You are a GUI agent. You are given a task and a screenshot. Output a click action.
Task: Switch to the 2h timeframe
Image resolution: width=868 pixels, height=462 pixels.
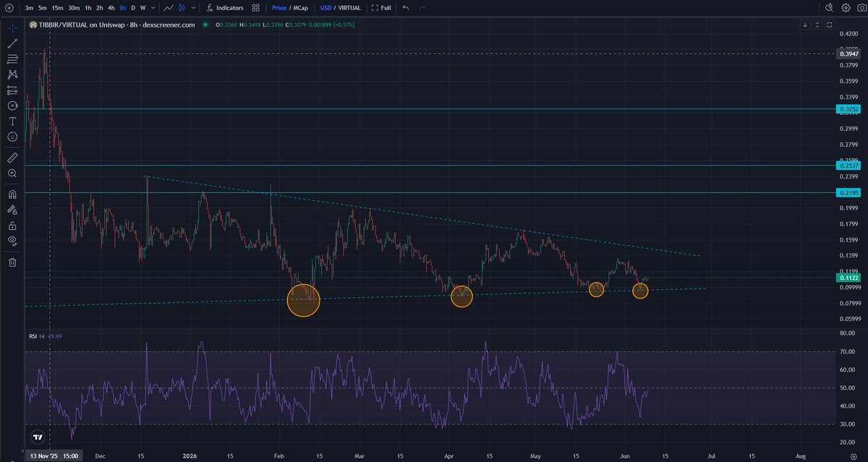coord(100,8)
